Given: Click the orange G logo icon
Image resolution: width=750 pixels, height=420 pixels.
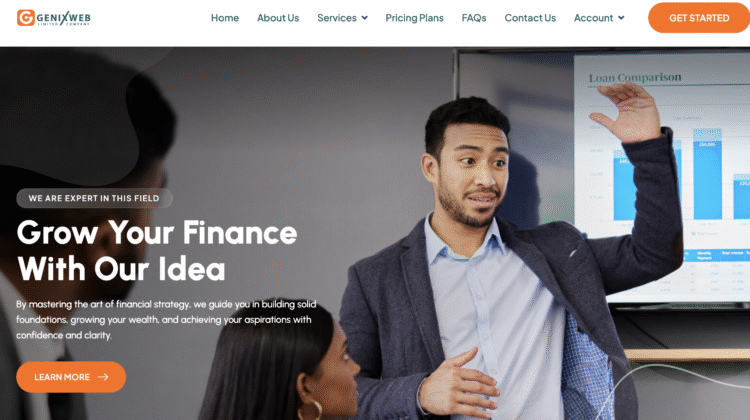Looking at the screenshot, I should pos(26,18).
